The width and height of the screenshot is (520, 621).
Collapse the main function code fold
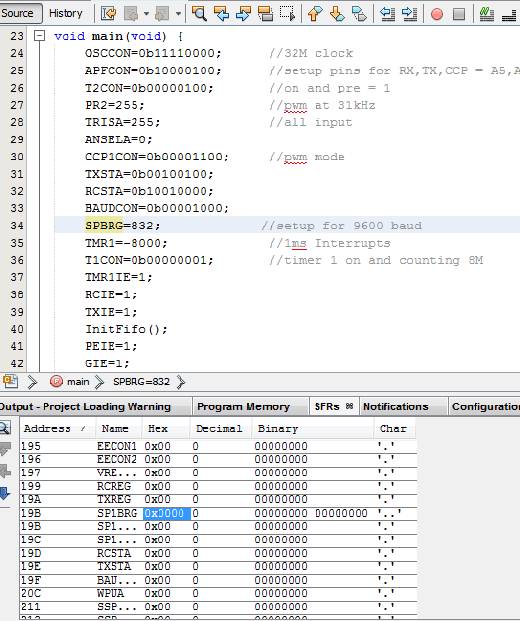(39, 36)
